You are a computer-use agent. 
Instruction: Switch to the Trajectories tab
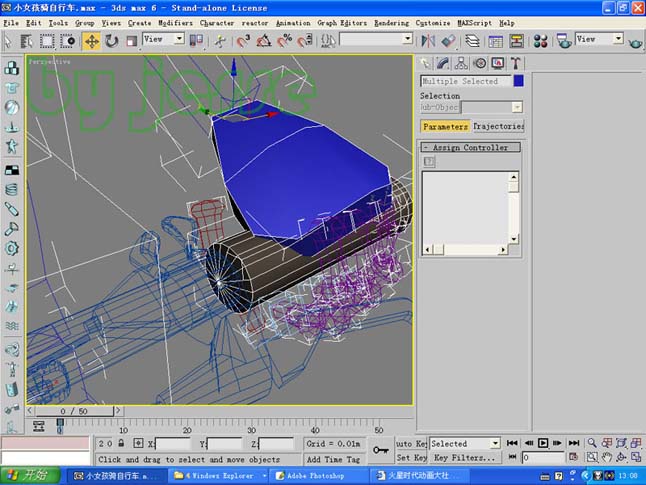point(498,127)
